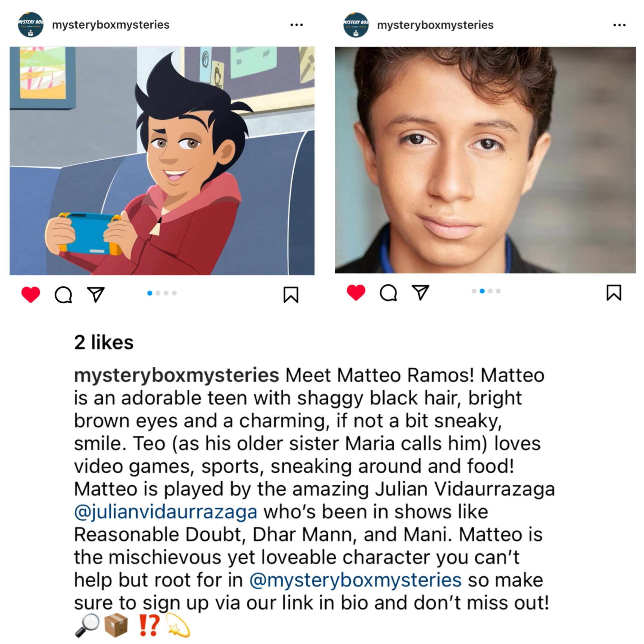View who liked via 2 likes
The height and width of the screenshot is (644, 644).
pos(104,342)
